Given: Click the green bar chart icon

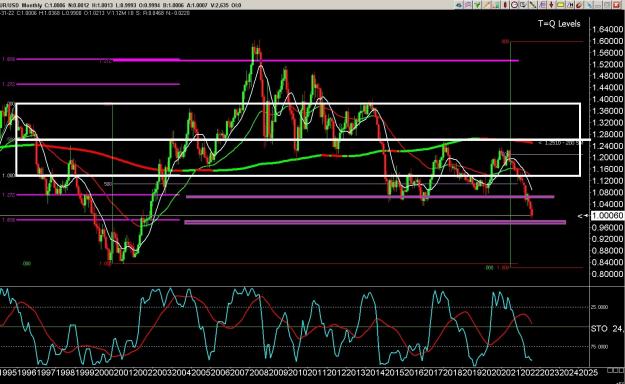Looking at the screenshot, I should (x=497, y=5).
